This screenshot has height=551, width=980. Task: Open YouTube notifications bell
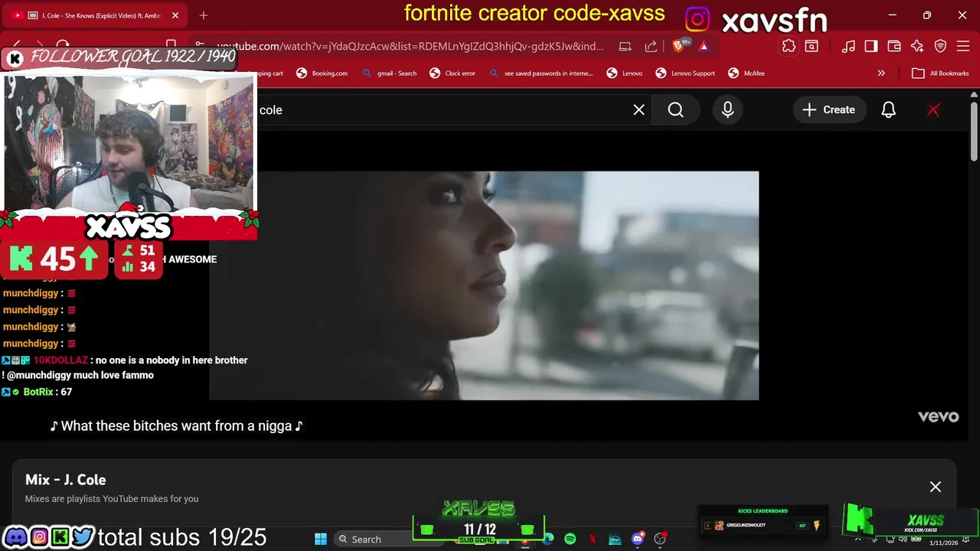tap(888, 110)
